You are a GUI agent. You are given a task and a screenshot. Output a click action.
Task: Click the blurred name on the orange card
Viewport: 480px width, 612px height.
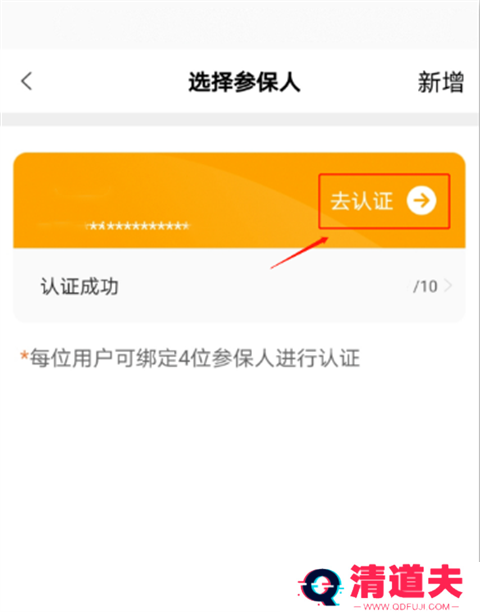coord(83,192)
